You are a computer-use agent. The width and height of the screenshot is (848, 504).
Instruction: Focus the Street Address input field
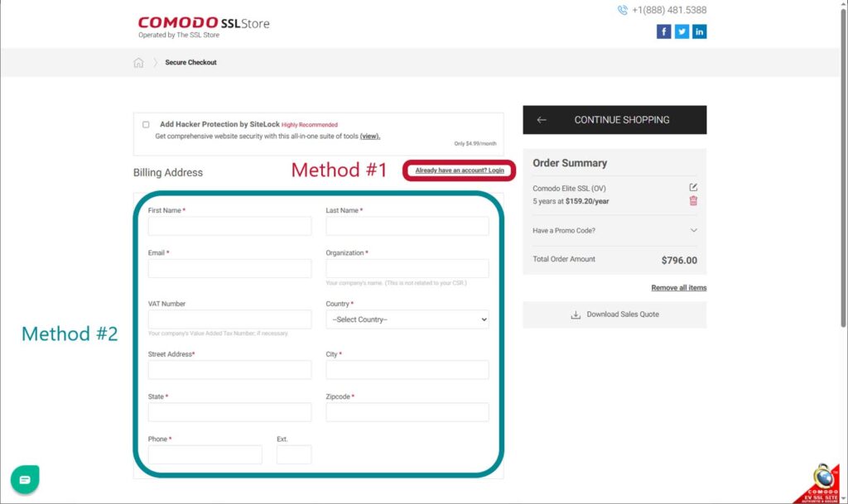[230, 370]
